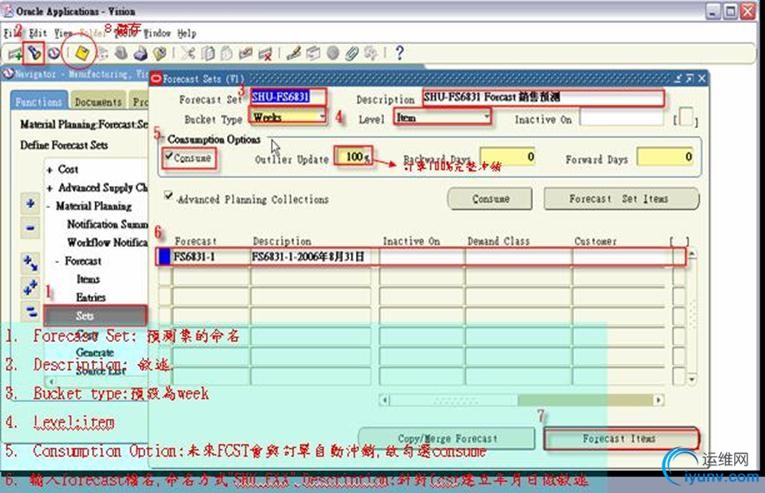Expand the Advanced Supply Chain node
The image size is (765, 493).
50,188
